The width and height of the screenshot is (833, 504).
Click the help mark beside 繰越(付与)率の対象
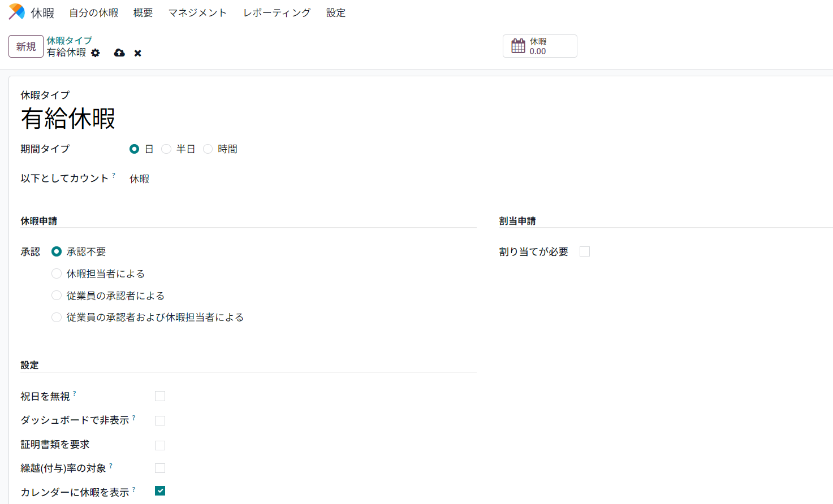tap(111, 466)
